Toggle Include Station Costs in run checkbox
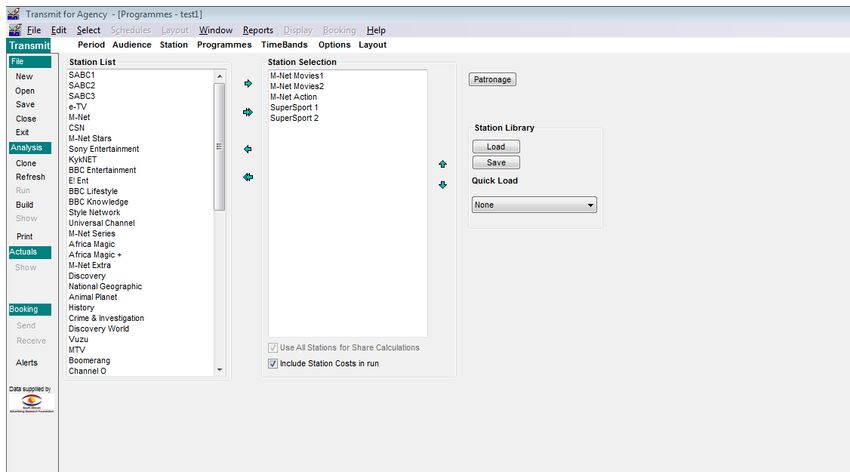Viewport: 850px width, 472px height. pos(273,364)
